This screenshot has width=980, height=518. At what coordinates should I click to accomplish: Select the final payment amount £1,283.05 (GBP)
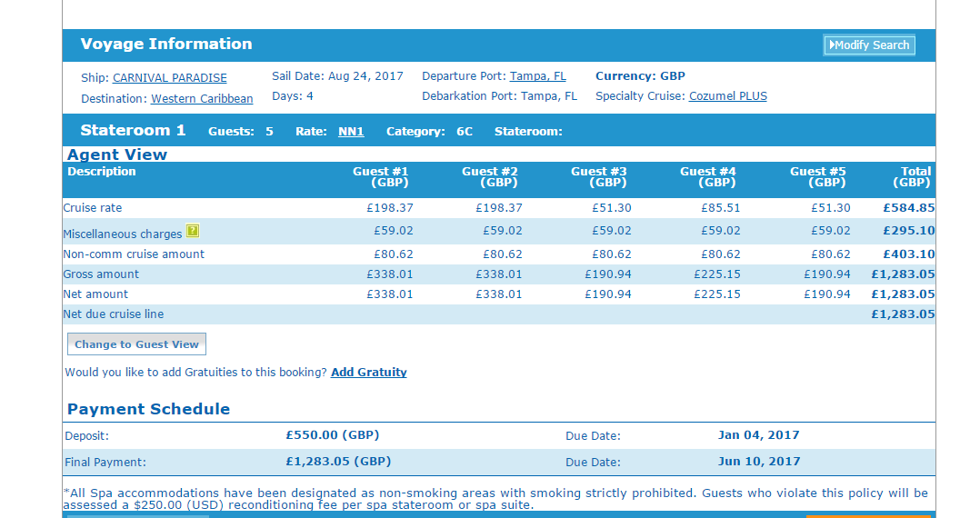tap(338, 461)
